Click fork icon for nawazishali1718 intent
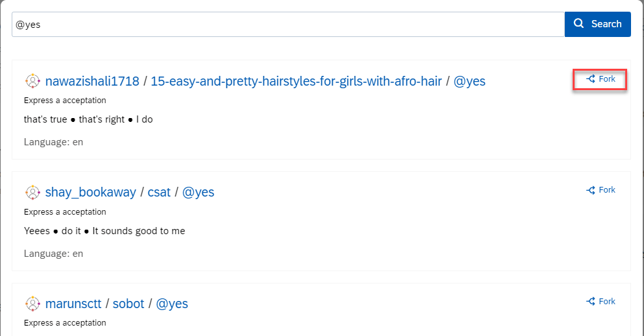 coord(591,79)
